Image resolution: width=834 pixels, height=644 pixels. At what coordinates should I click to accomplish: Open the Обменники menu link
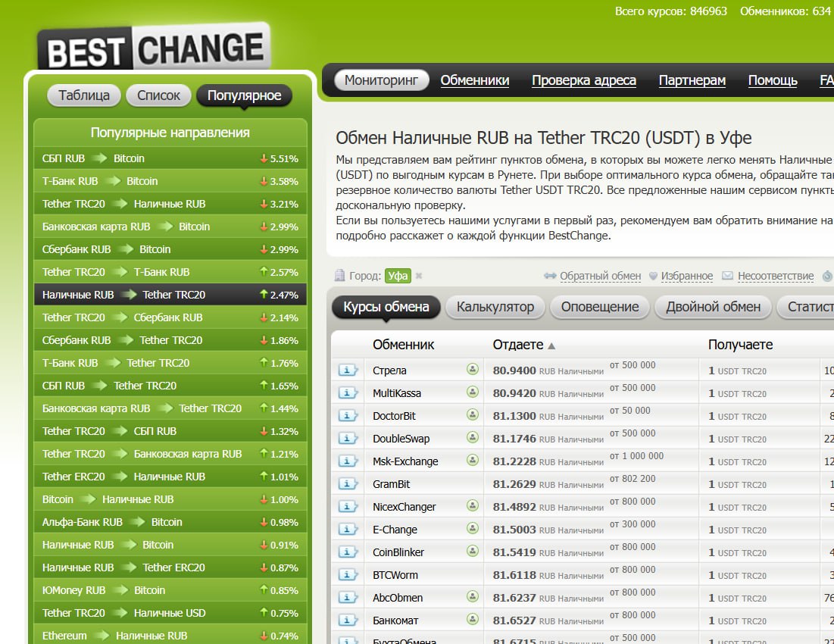tap(474, 80)
